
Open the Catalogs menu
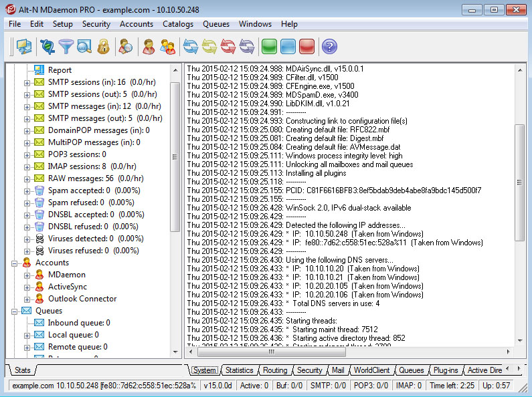178,24
